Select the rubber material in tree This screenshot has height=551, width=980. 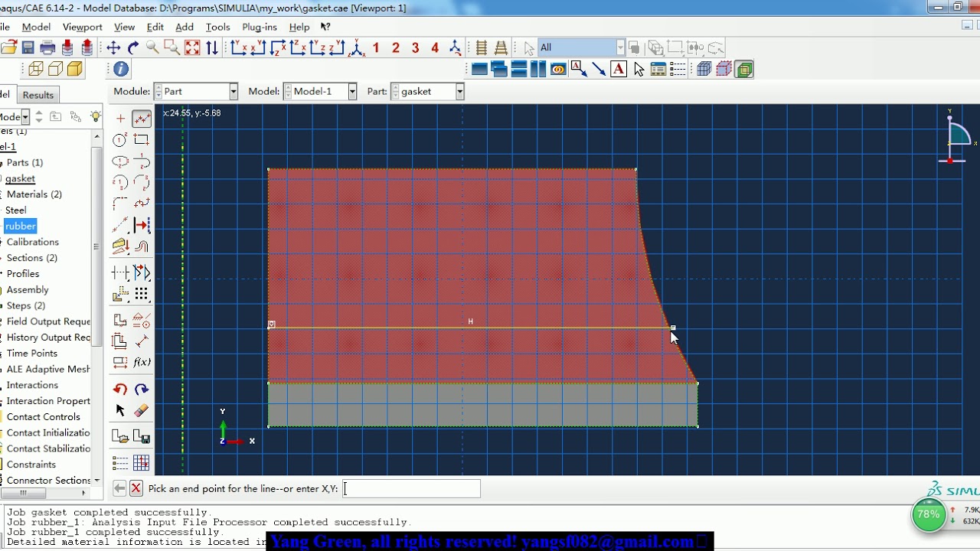coord(20,226)
